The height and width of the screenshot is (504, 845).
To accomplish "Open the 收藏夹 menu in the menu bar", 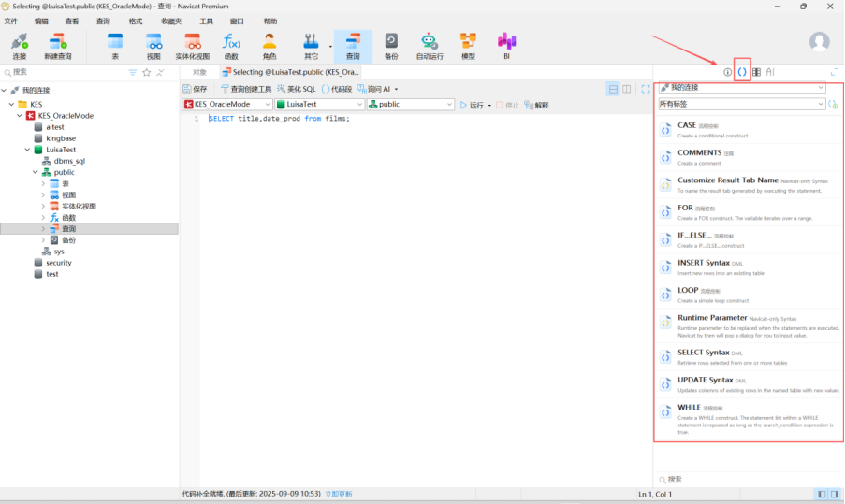I will [x=171, y=21].
